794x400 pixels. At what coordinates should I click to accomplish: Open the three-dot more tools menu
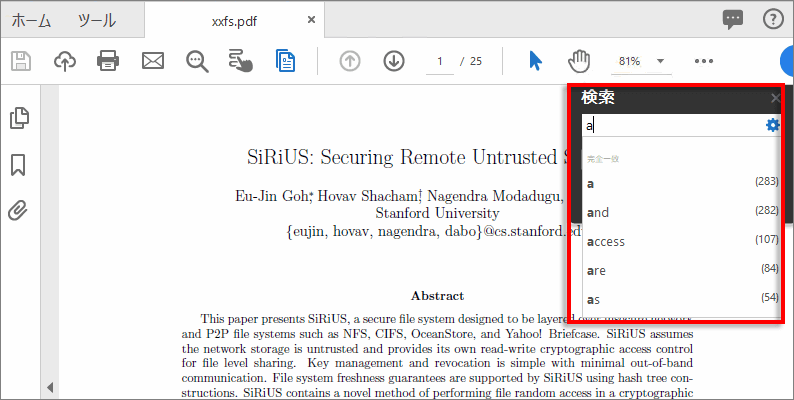(704, 61)
